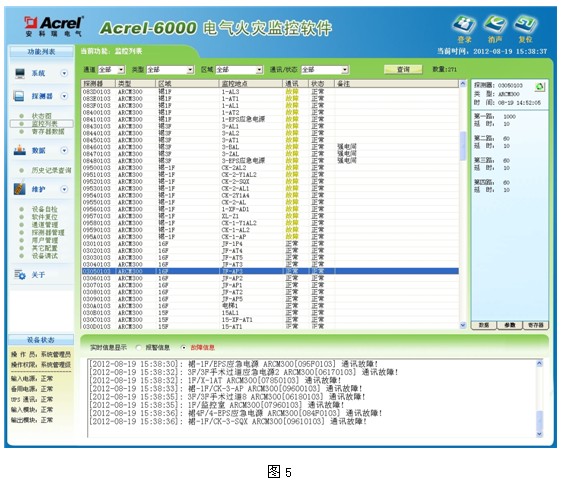Click the 数据 chart icon in sidebar
The image size is (567, 481).
(20, 150)
